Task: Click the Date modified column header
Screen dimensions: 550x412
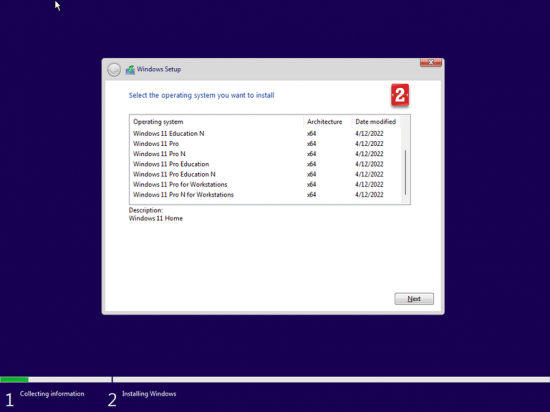Action: point(376,122)
